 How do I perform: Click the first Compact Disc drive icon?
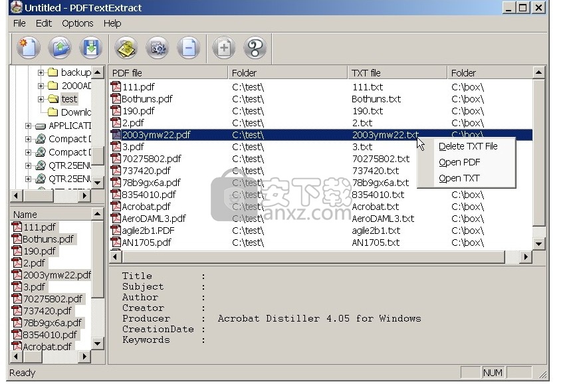point(41,139)
